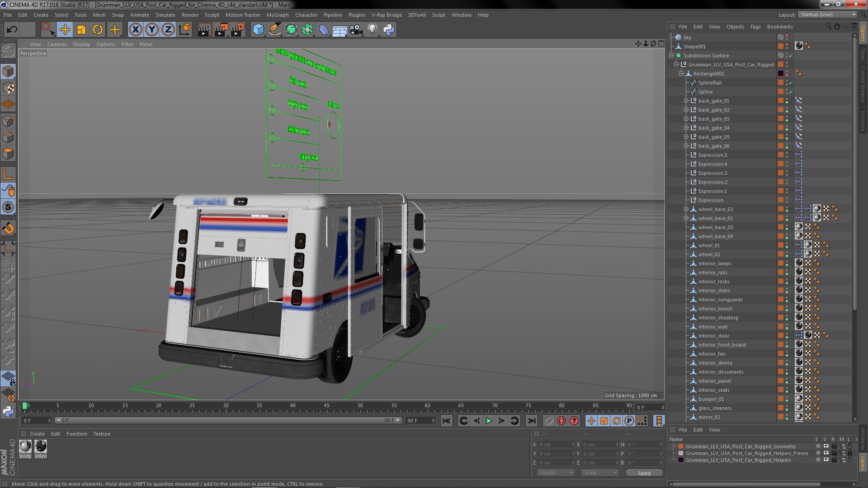Toggle X axis lock icon
Screen dimensions: 868x488
click(135, 30)
